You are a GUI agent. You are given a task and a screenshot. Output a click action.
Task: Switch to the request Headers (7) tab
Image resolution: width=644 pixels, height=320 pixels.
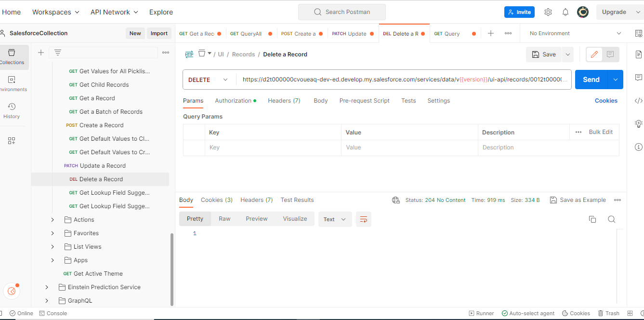pos(284,101)
